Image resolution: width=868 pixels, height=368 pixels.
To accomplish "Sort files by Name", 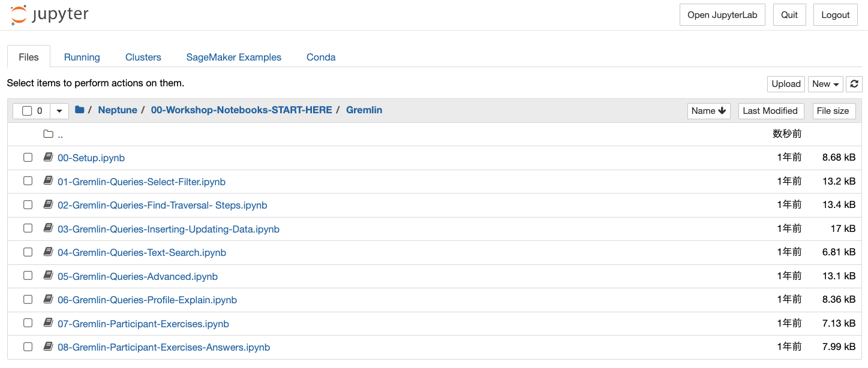I will pos(708,111).
